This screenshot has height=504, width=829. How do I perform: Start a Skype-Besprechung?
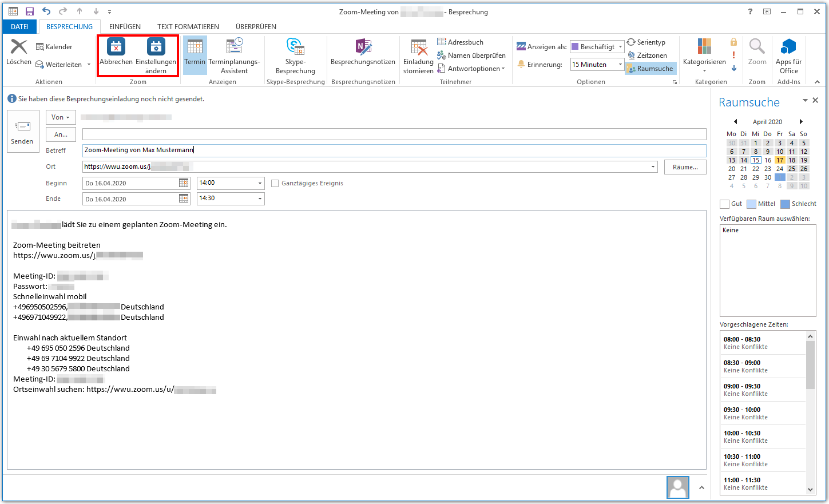pos(295,47)
